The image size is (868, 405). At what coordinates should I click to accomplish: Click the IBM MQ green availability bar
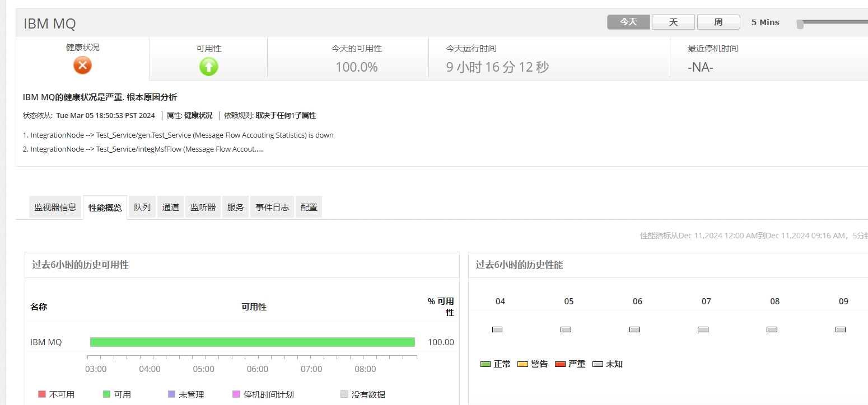pyautogui.click(x=253, y=342)
